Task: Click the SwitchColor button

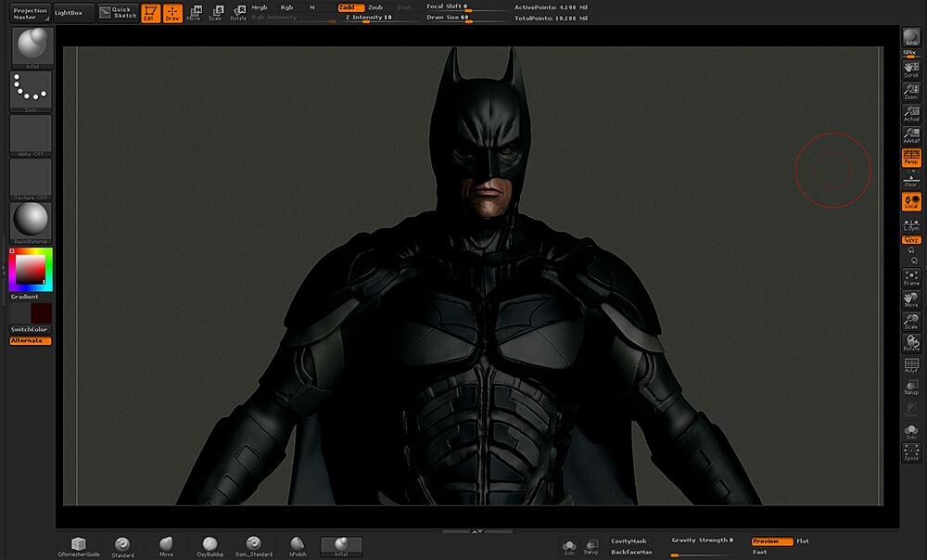Action: click(x=31, y=329)
